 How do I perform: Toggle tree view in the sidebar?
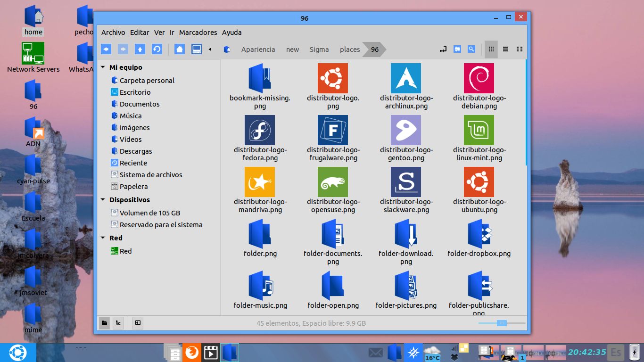pyautogui.click(x=118, y=323)
